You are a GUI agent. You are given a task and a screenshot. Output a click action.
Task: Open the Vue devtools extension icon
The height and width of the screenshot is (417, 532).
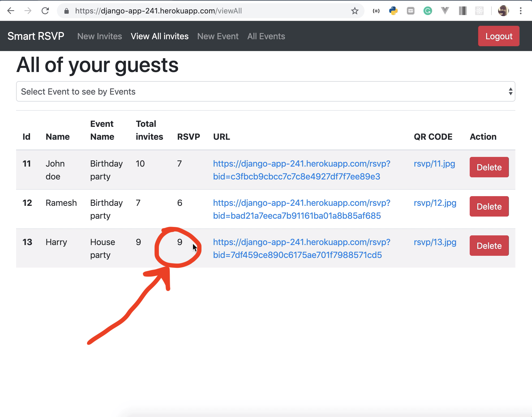pos(445,11)
